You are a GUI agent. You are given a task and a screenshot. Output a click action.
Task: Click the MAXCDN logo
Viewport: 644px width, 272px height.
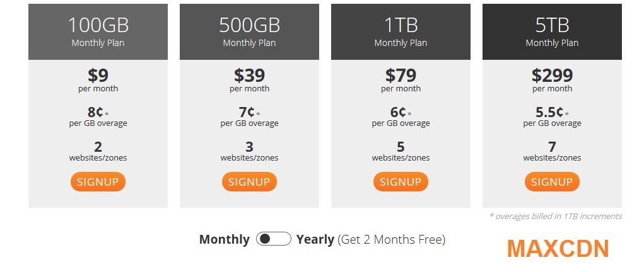[558, 249]
